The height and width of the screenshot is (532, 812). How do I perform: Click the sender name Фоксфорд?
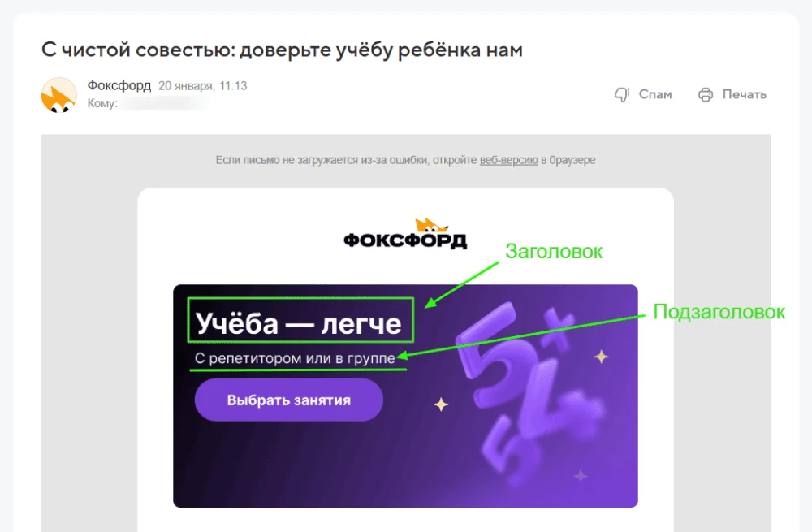point(119,85)
